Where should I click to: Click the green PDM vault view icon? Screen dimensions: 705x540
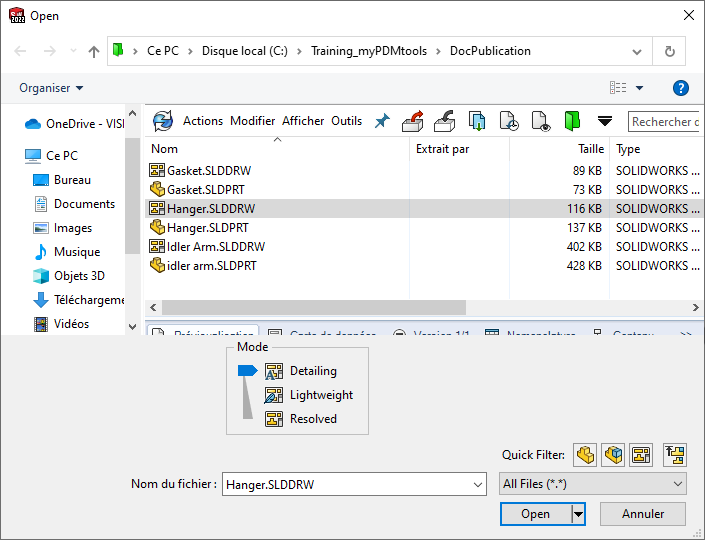click(572, 121)
